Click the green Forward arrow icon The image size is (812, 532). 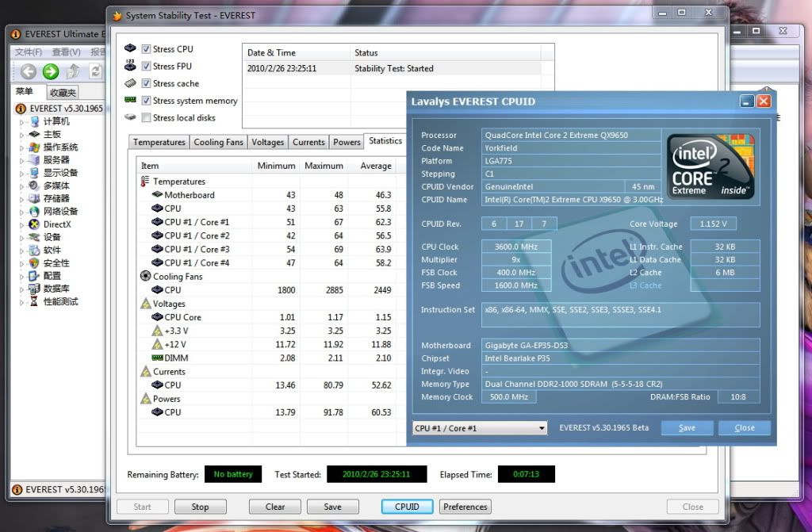51,71
